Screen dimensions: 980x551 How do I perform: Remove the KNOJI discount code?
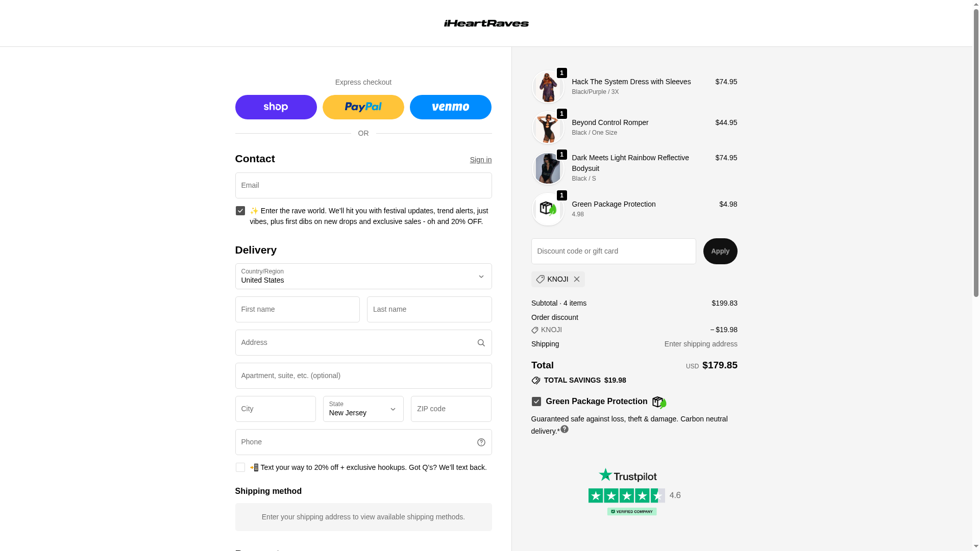[x=576, y=279]
